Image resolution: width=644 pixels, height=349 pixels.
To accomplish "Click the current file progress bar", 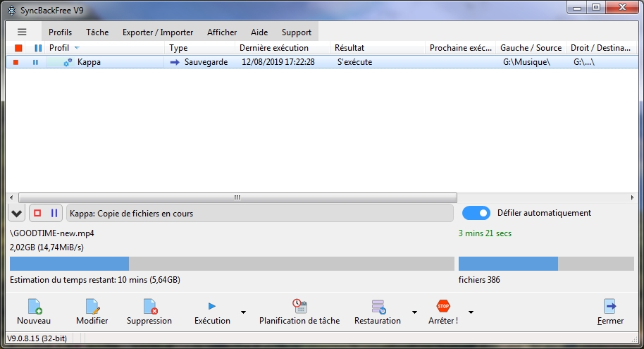I will [232, 264].
